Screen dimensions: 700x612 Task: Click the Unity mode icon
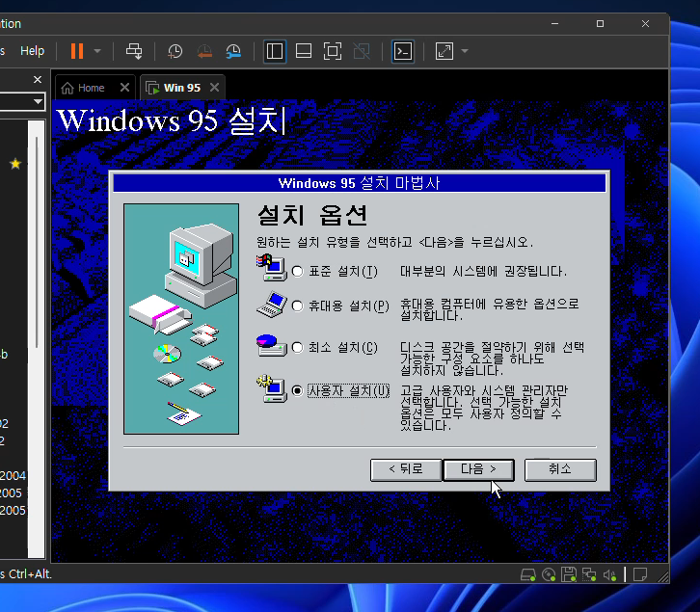tap(362, 51)
